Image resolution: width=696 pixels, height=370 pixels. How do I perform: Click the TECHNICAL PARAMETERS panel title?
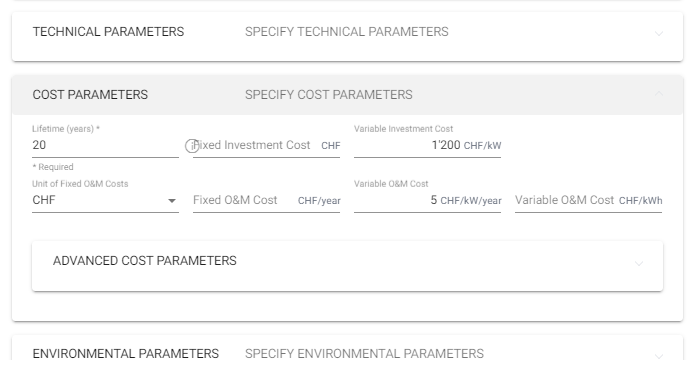pyautogui.click(x=108, y=32)
